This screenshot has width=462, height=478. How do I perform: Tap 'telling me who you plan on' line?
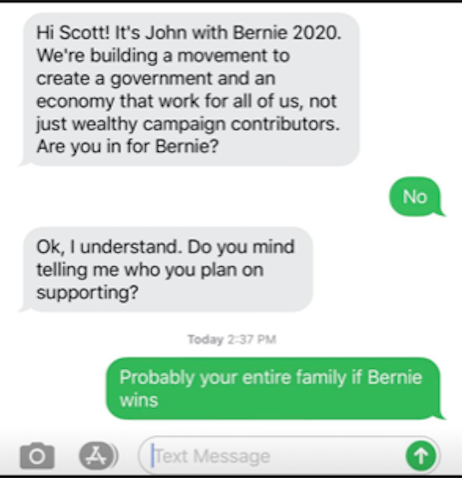[150, 270]
